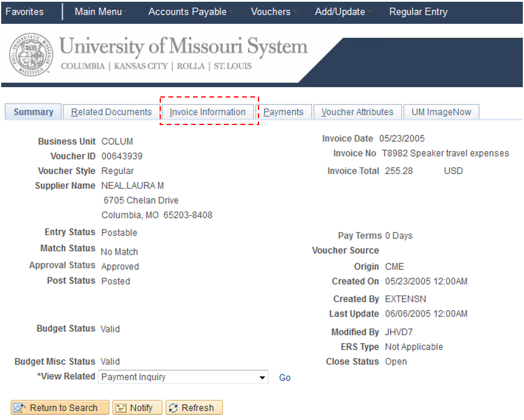Switch to the Payments tab

(284, 112)
